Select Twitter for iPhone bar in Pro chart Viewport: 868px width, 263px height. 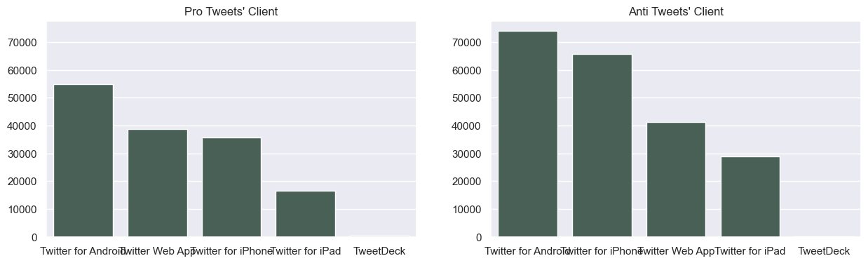231,187
